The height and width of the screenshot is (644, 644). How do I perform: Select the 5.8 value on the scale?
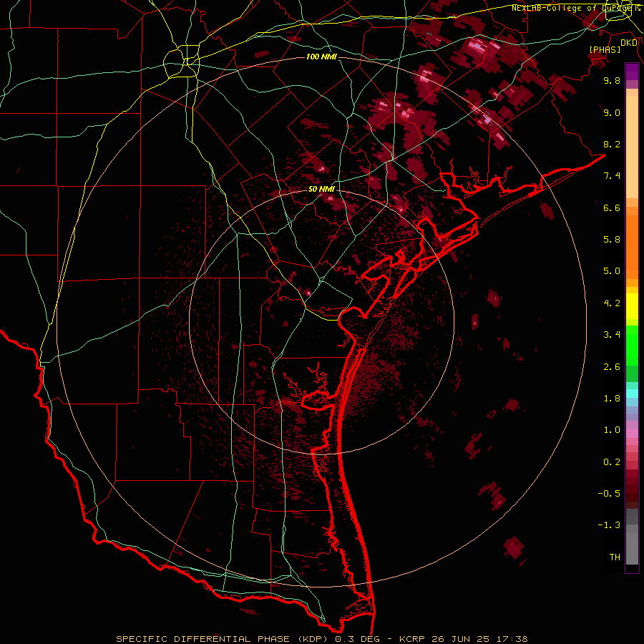pos(612,240)
